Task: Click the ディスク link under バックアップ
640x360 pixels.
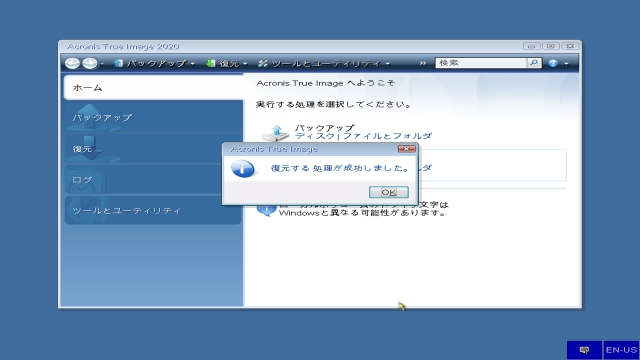Action: click(315, 136)
